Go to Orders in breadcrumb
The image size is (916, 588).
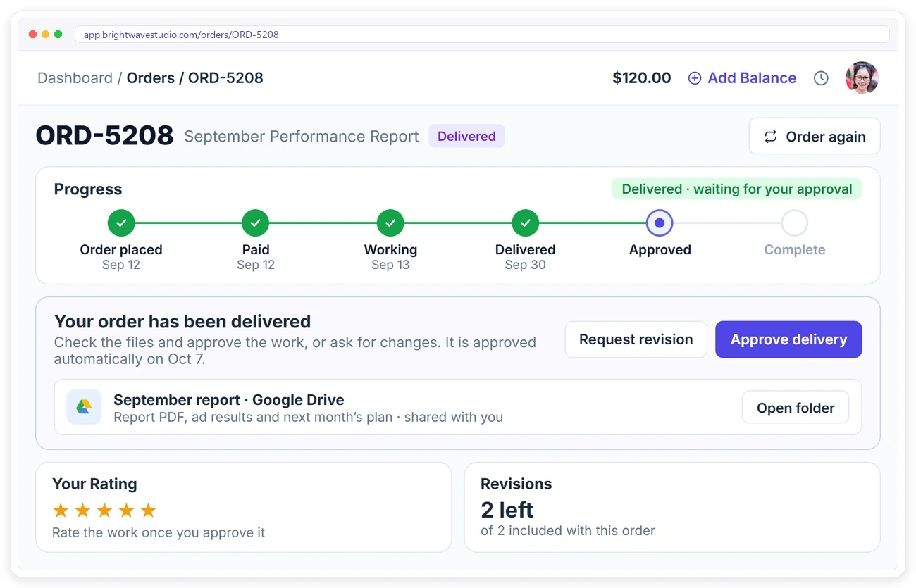click(151, 78)
